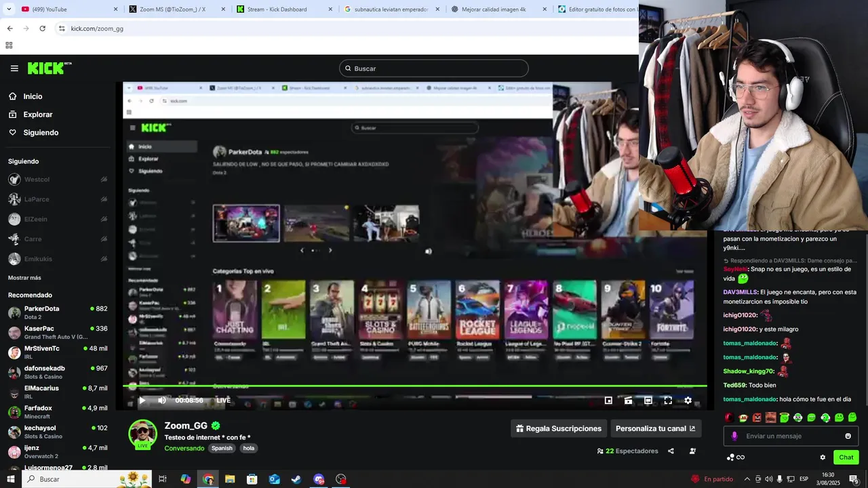Click the Zoom_GG channel name
The image size is (868, 488).
[x=186, y=426]
